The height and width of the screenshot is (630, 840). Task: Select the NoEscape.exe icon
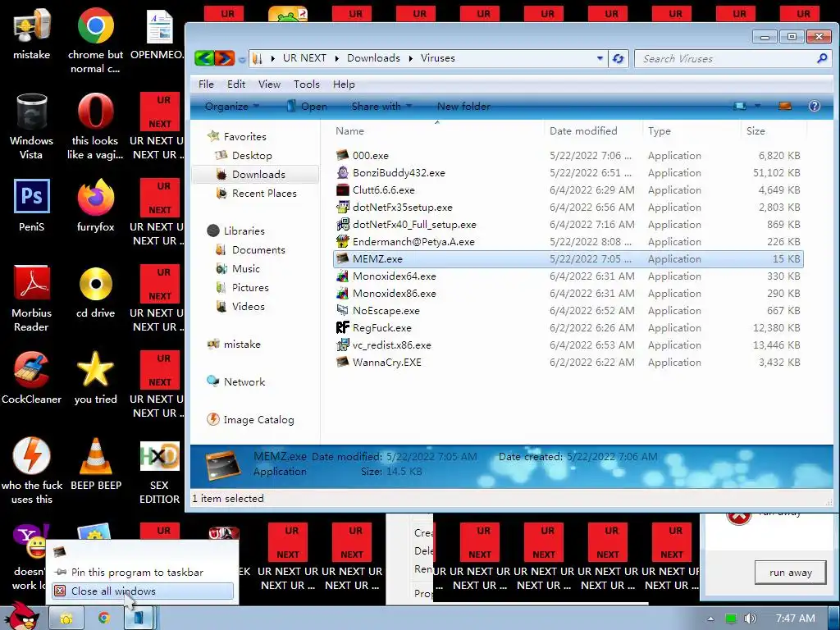pyautogui.click(x=342, y=310)
